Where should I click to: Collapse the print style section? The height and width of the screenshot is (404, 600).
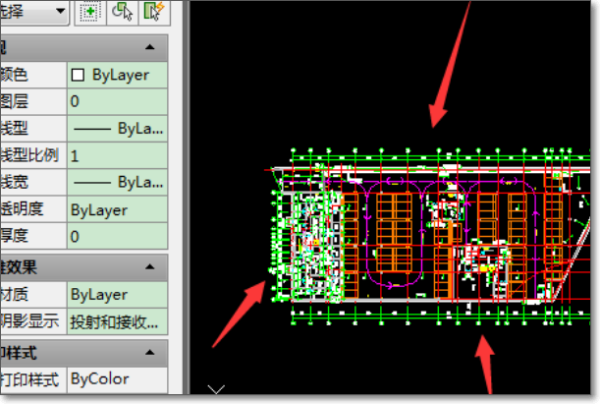[150, 352]
